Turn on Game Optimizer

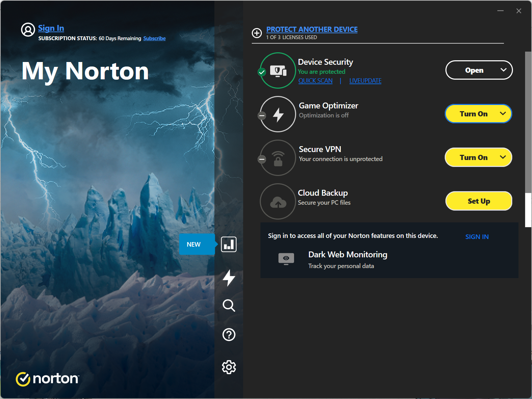pyautogui.click(x=473, y=114)
